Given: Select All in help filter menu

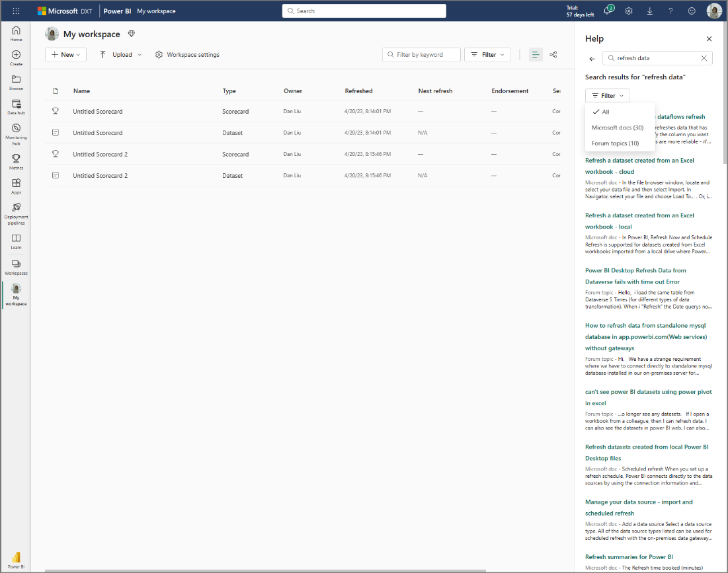Looking at the screenshot, I should point(620,112).
